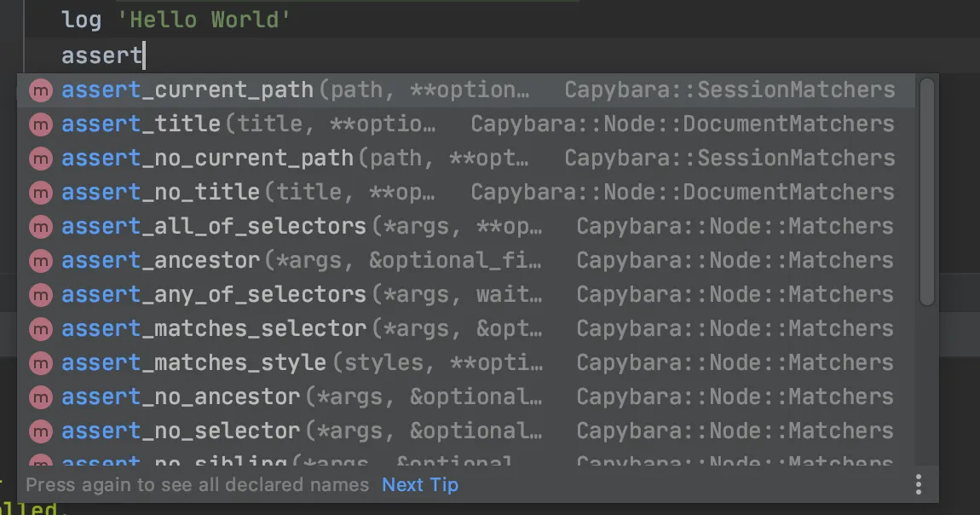Pick the assert_no_selector completion entry

click(x=181, y=431)
